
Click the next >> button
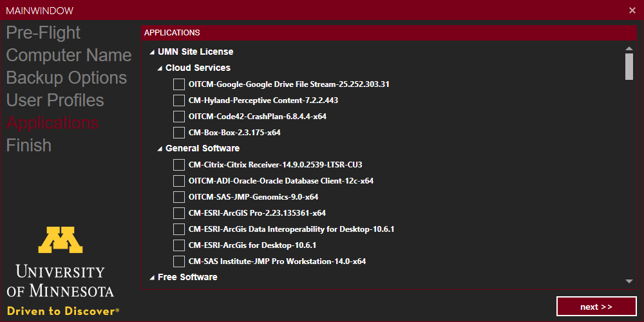596,307
